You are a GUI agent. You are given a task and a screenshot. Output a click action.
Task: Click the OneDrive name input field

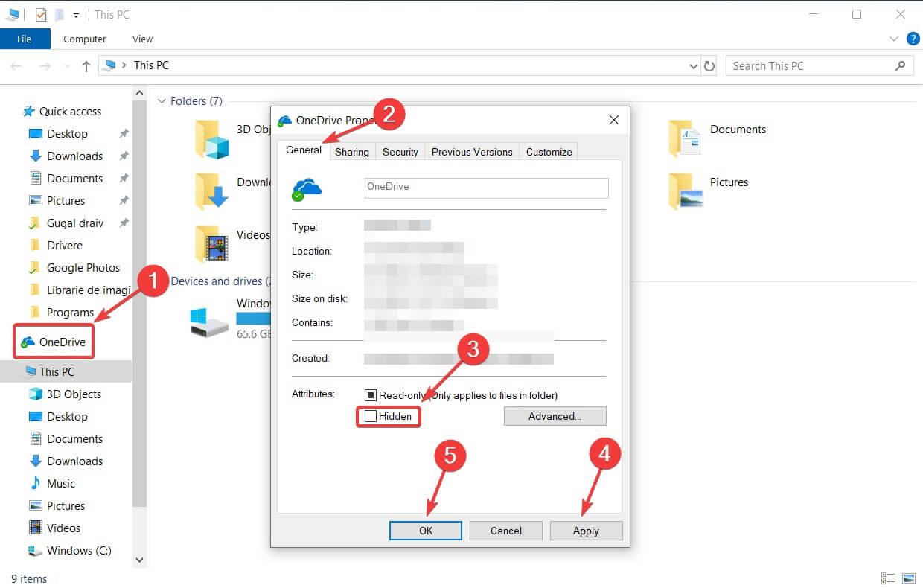click(485, 187)
